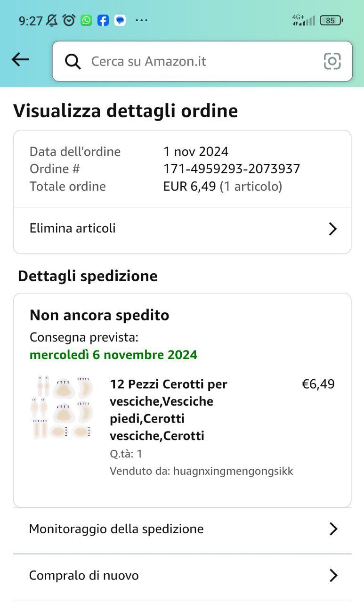
Task: Tap the muted bell status icon
Action: (x=52, y=20)
